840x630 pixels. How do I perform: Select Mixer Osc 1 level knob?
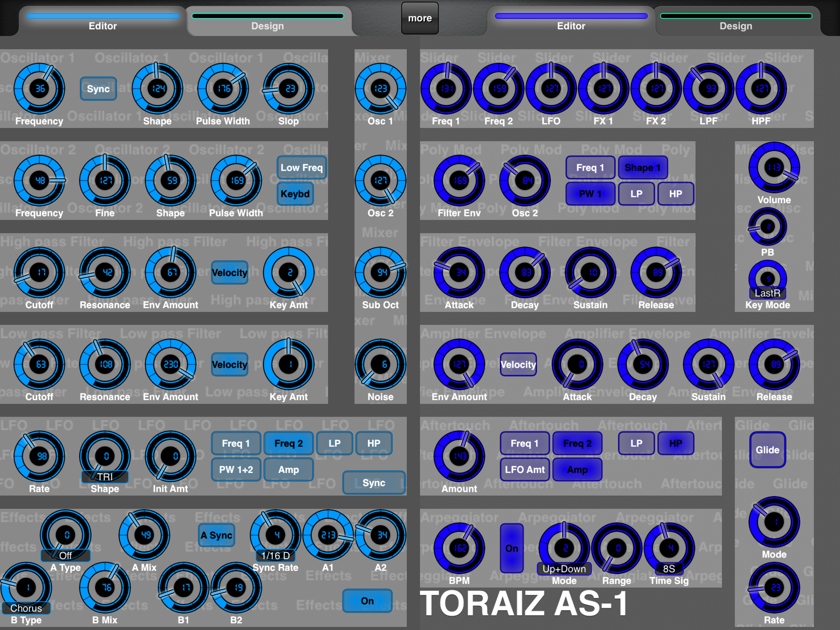381,89
